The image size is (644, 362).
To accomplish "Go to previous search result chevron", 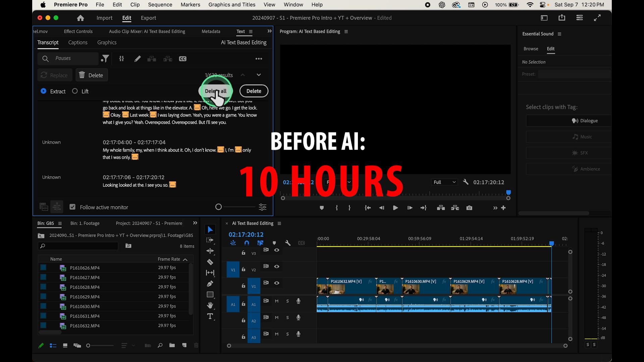I will [x=243, y=75].
